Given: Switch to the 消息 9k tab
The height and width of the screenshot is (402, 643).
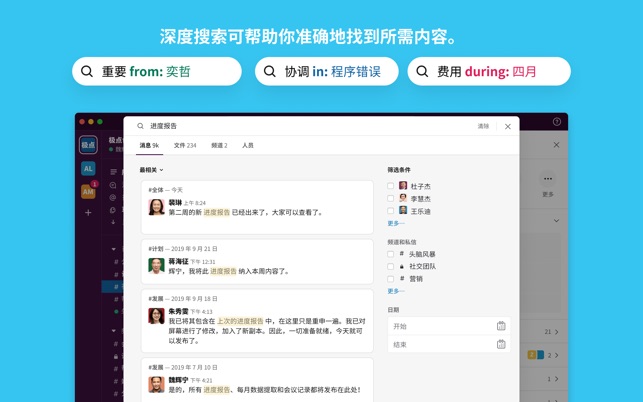Looking at the screenshot, I should 149,145.
